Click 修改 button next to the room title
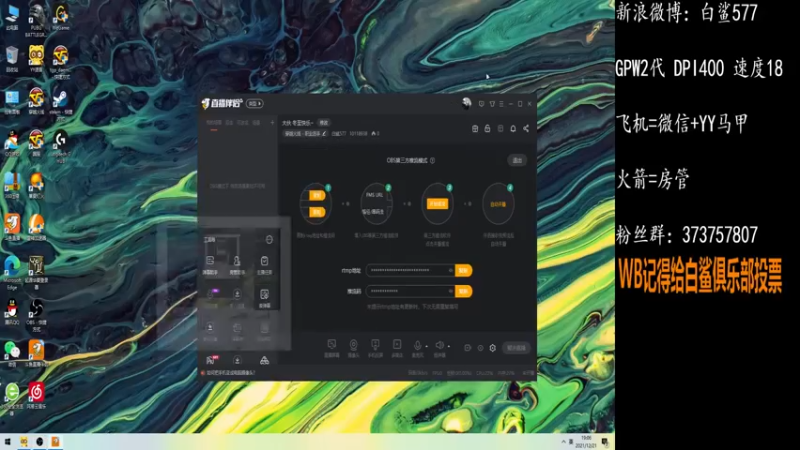The image size is (800, 450). (323, 122)
